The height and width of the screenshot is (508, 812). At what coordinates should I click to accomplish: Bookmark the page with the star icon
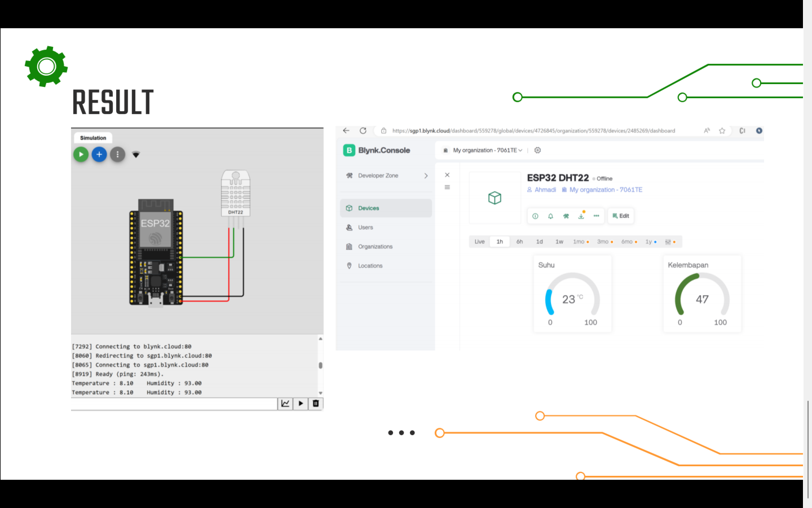point(722,131)
